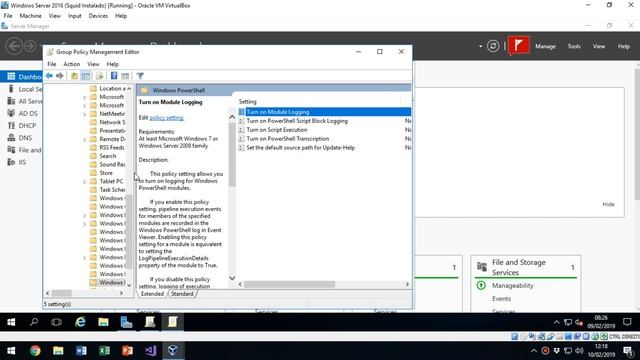Click the description pane scroll-down arrow
The image size is (640, 360).
point(232,278)
